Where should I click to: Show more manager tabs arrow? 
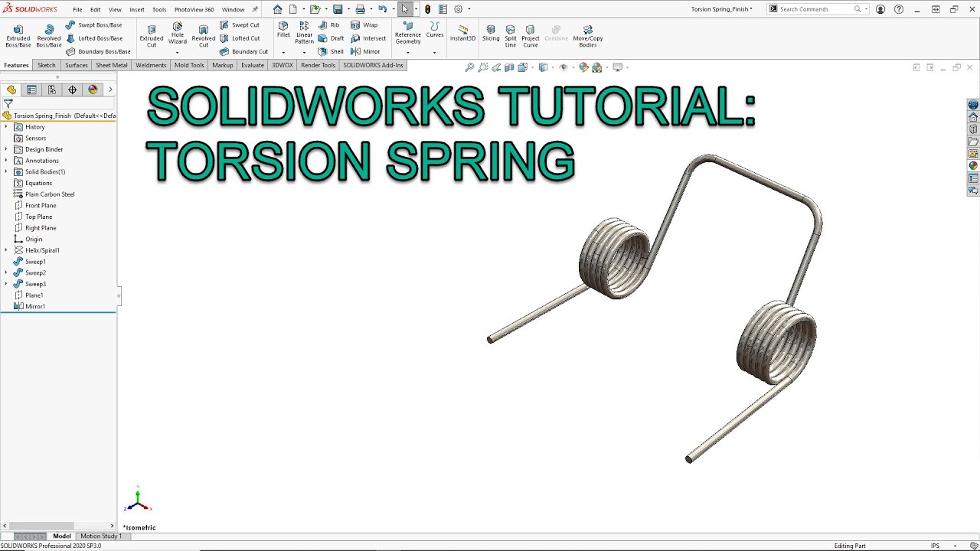tap(110, 90)
